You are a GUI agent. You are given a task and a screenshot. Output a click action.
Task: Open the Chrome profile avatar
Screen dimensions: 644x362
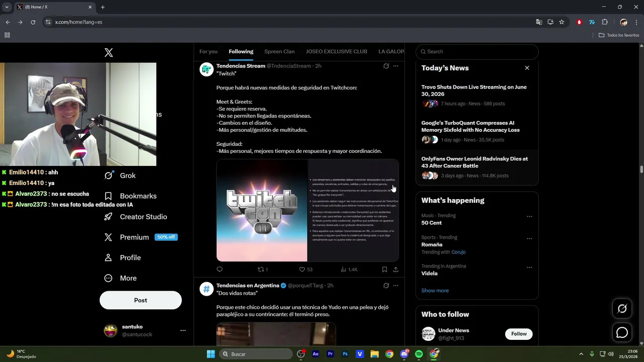pyautogui.click(x=624, y=22)
